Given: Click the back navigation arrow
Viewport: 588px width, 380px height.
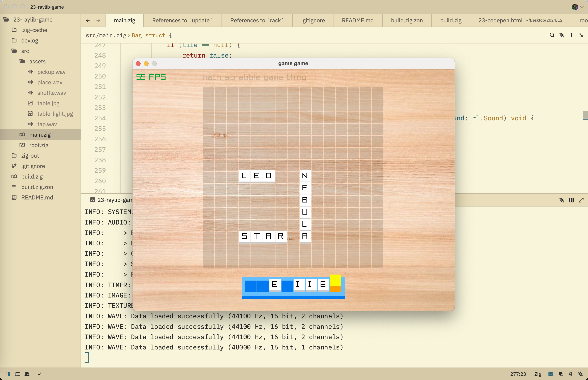Looking at the screenshot, I should (87, 20).
